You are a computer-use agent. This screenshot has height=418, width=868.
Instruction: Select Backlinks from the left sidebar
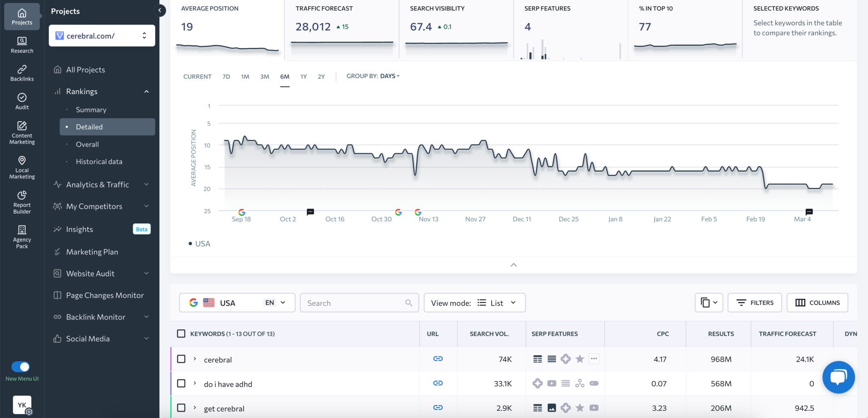(x=22, y=72)
